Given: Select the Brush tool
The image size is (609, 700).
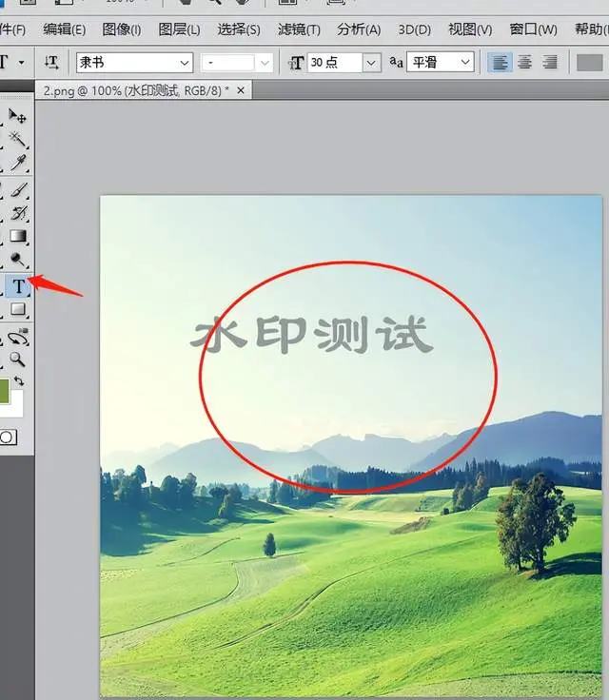Looking at the screenshot, I should pyautogui.click(x=17, y=190).
